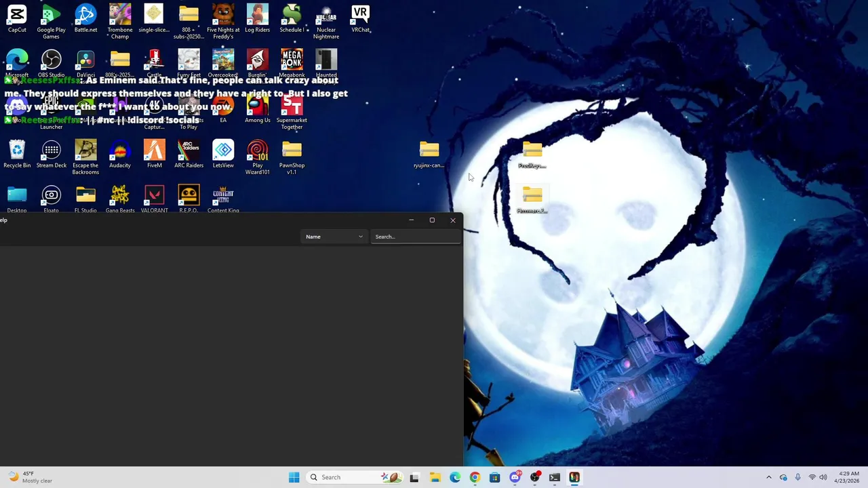Select the Megabonk game shortcut
Image resolution: width=868 pixels, height=488 pixels.
[292, 64]
